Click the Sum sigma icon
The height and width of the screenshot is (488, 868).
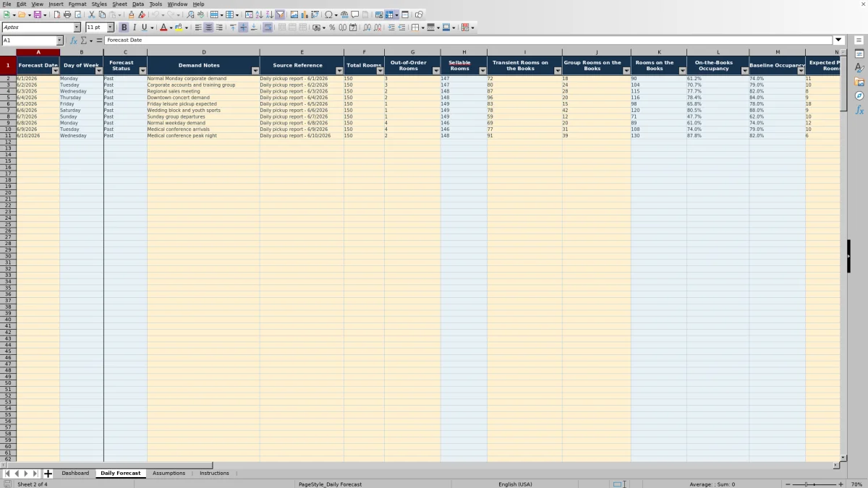84,40
